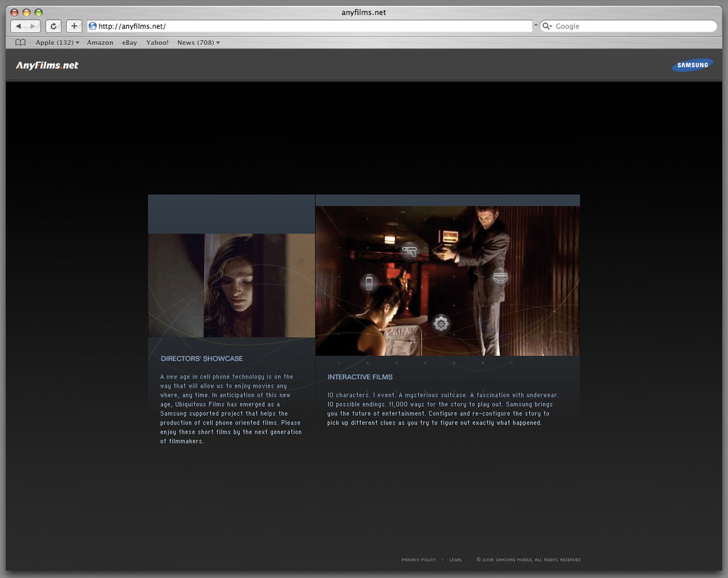
Task: Go back with the browser back arrow
Action: pyautogui.click(x=18, y=26)
